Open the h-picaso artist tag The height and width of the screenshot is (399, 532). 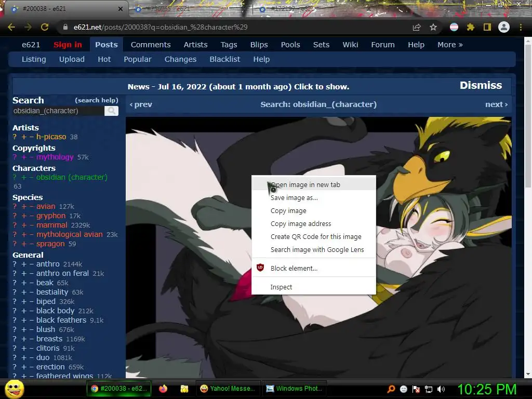[x=51, y=137]
